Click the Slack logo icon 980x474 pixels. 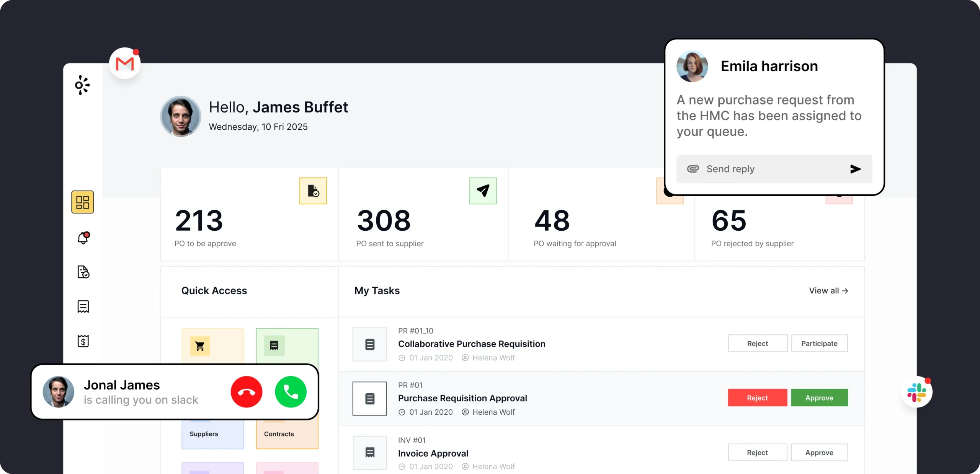click(916, 392)
